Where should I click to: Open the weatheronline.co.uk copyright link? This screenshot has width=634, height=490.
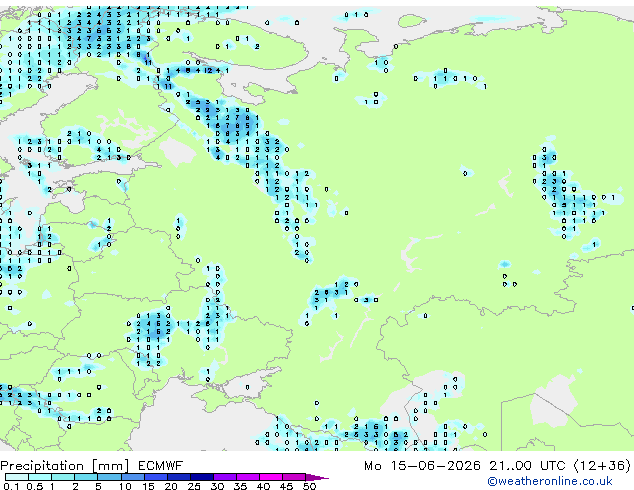tap(550, 481)
